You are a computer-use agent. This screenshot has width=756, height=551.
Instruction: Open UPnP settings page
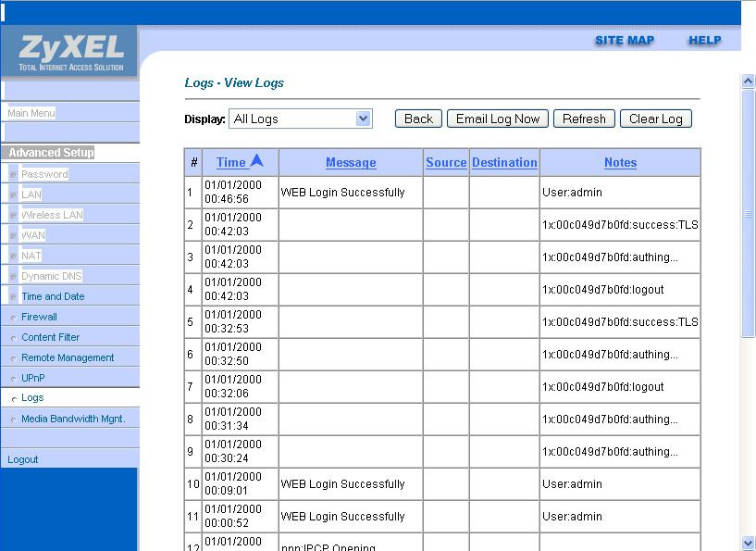point(33,378)
